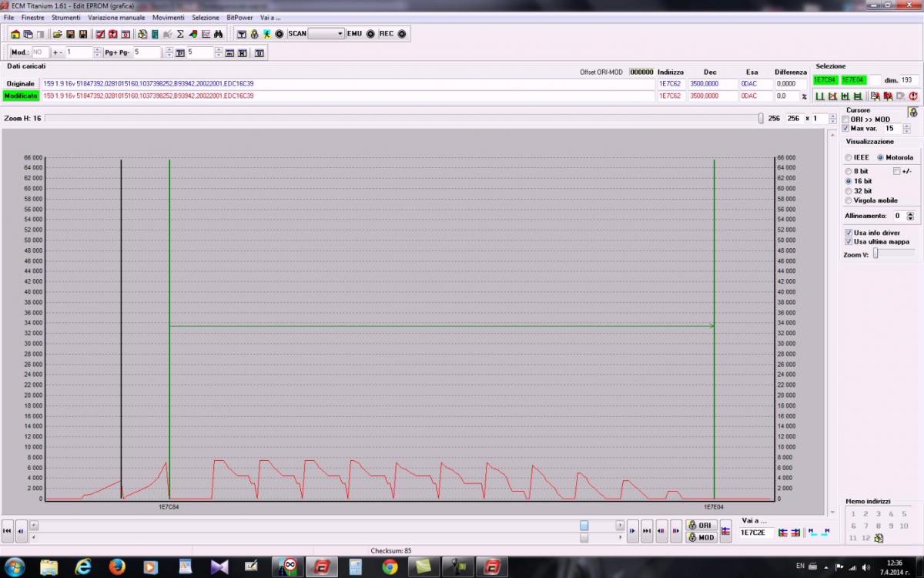This screenshot has height=578, width=924.
Task: Click the dim. value field
Action: pos(909,80)
